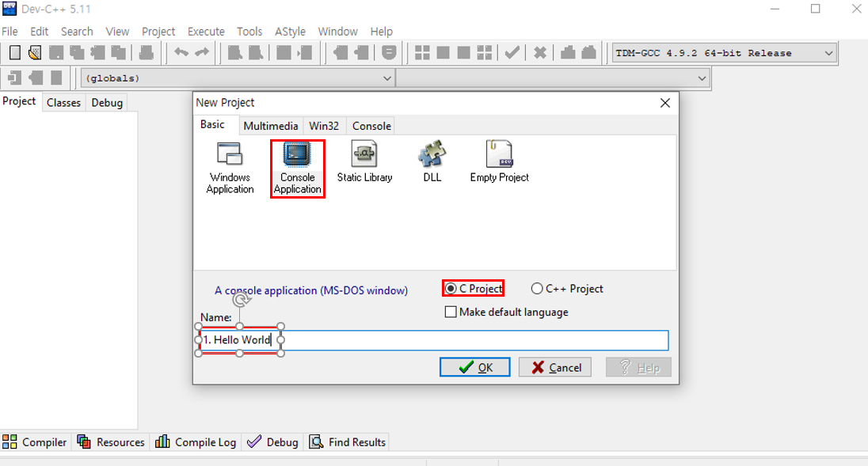
Task: Open the Edit menu
Action: click(40, 32)
